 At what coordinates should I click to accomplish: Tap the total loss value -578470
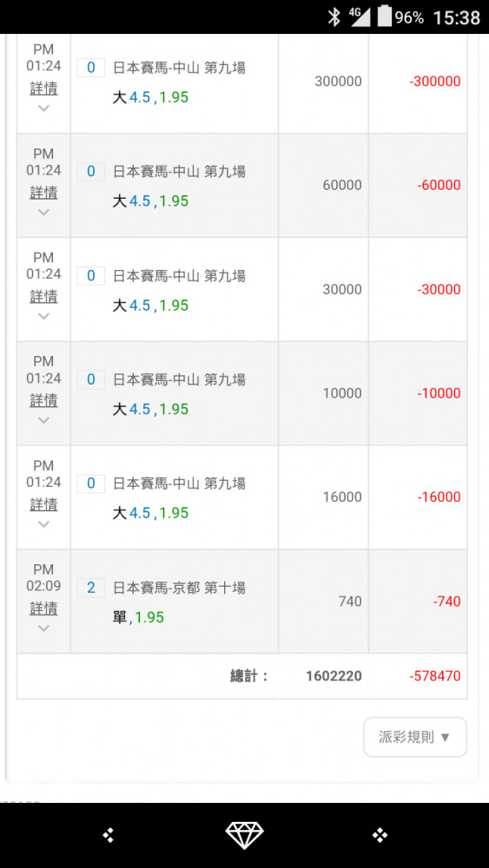click(435, 676)
